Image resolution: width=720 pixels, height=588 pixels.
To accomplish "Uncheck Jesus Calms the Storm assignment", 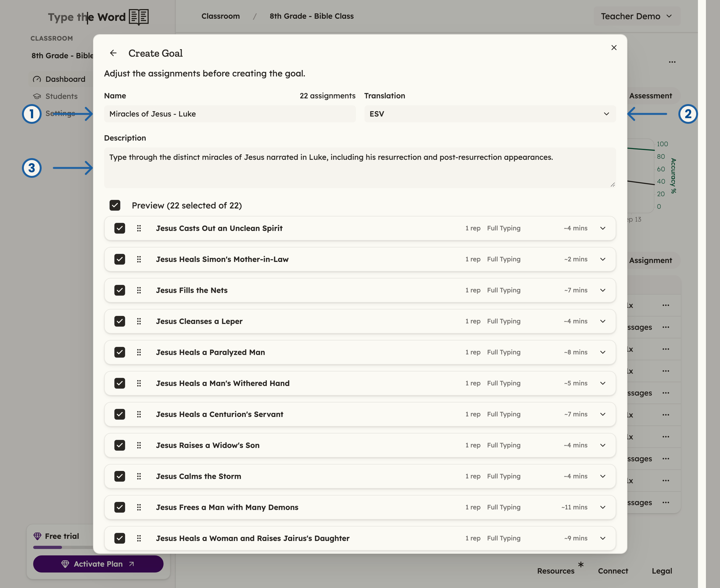I will pyautogui.click(x=120, y=476).
